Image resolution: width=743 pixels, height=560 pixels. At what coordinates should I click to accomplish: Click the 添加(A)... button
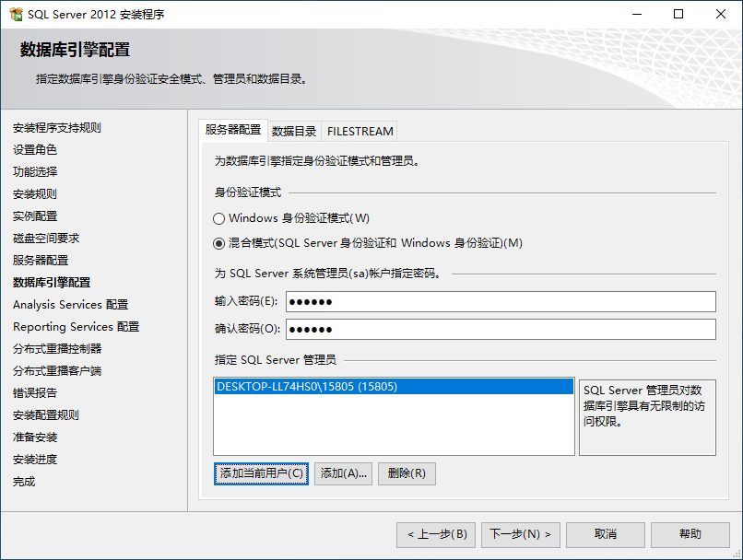(x=343, y=473)
